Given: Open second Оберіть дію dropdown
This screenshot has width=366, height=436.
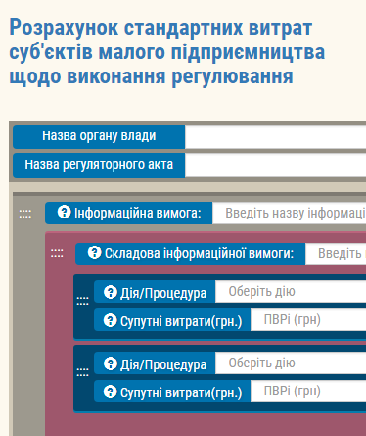Looking at the screenshot, I should tap(290, 363).
